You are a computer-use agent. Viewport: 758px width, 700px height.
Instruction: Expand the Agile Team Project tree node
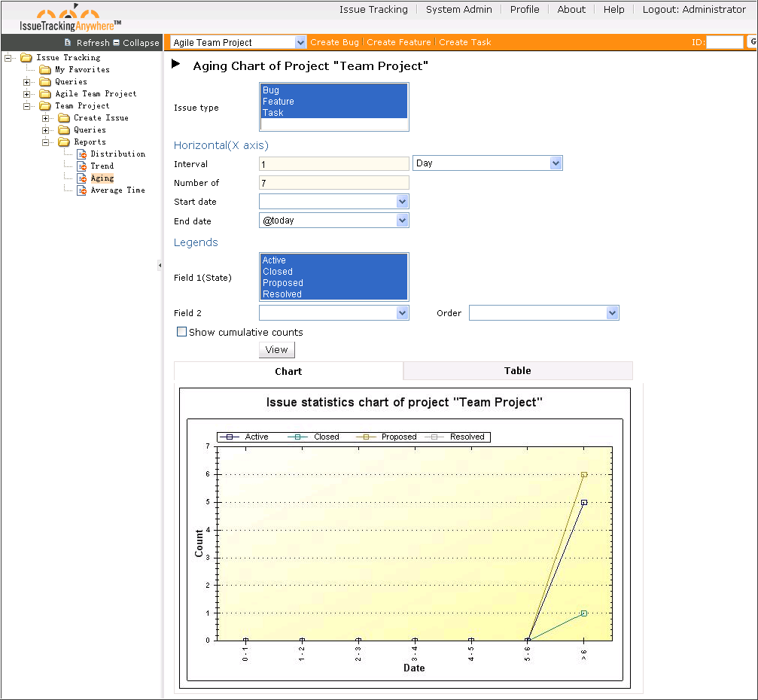[x=27, y=94]
